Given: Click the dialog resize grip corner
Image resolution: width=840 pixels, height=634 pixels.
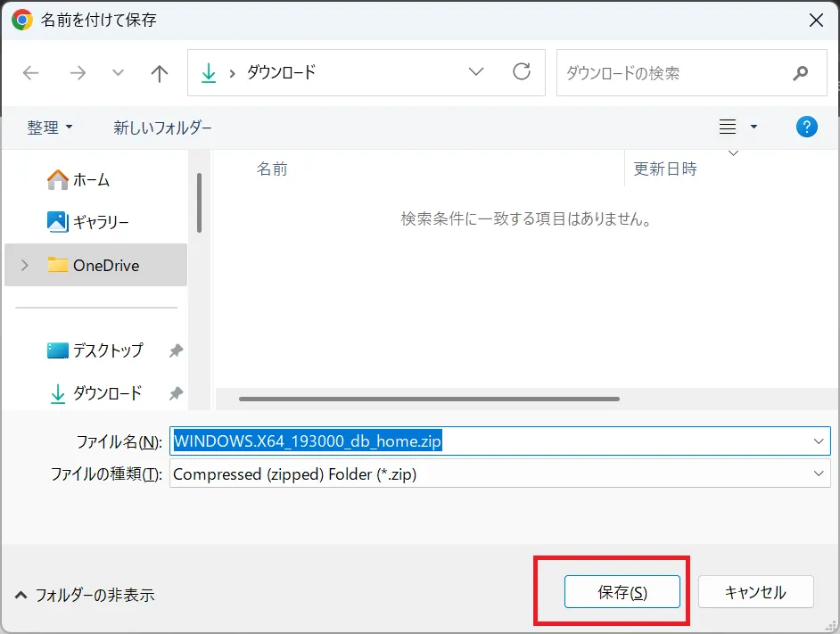Looking at the screenshot, I should click(x=831, y=626).
